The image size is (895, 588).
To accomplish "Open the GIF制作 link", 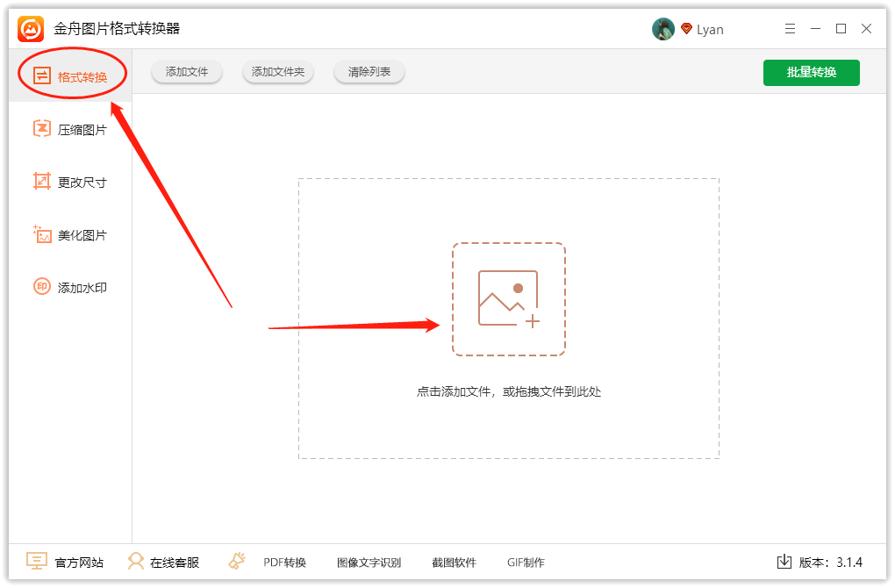I will (x=526, y=563).
